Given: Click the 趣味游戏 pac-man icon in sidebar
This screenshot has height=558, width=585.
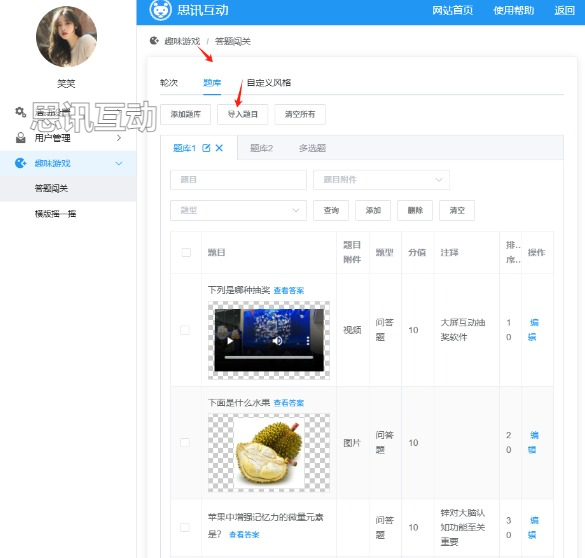Looking at the screenshot, I should tap(21, 163).
